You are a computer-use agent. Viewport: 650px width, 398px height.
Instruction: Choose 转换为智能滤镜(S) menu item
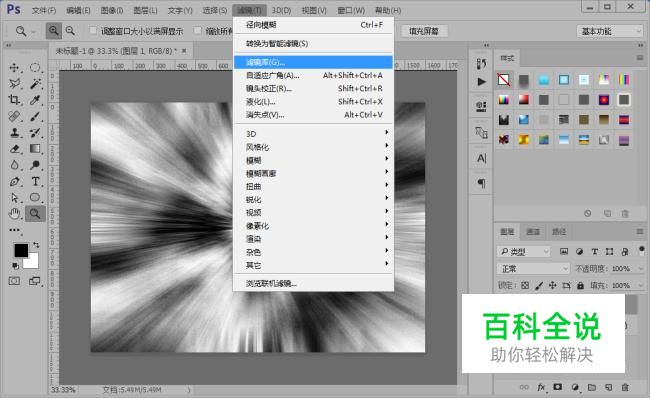tap(313, 44)
